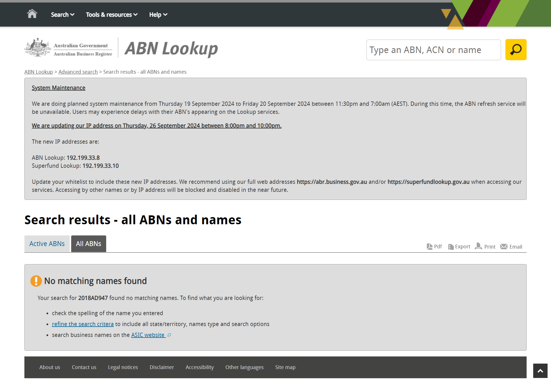Focus the ABN, ACN or name search field
Screen dimensions: 551x392
(434, 50)
